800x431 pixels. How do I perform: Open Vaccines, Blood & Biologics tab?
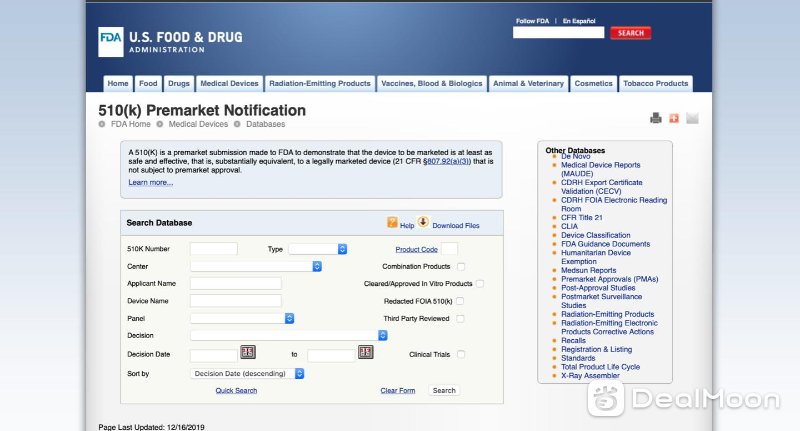432,84
